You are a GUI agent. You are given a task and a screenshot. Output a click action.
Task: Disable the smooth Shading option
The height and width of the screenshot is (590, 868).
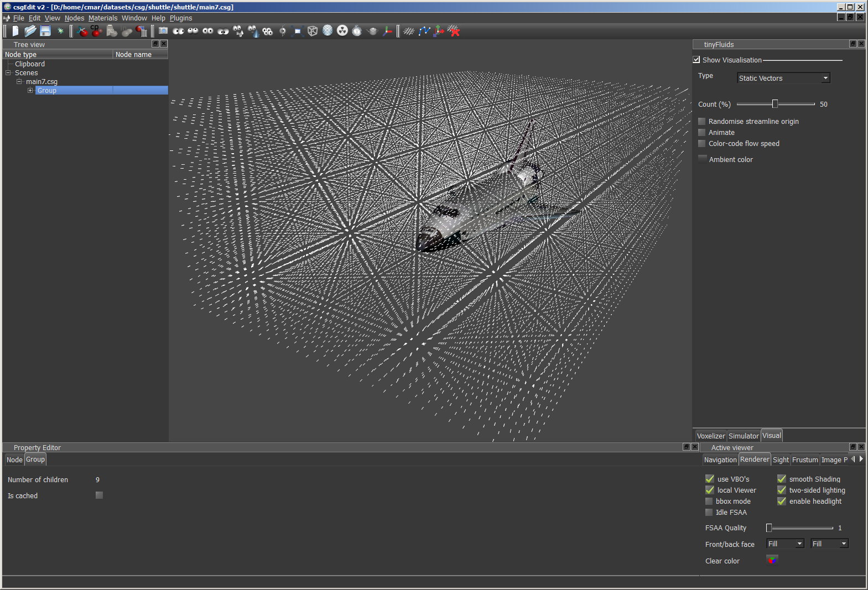tap(782, 479)
